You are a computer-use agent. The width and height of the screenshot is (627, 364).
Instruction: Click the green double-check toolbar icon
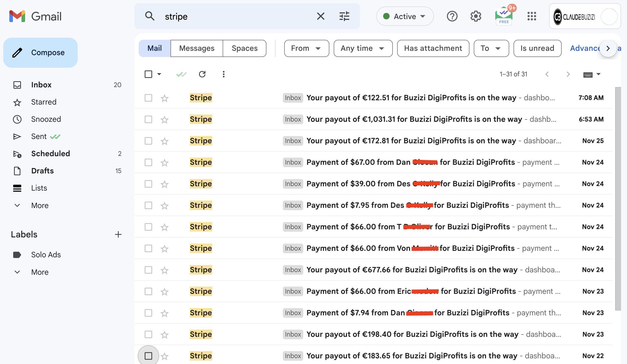pos(181,74)
